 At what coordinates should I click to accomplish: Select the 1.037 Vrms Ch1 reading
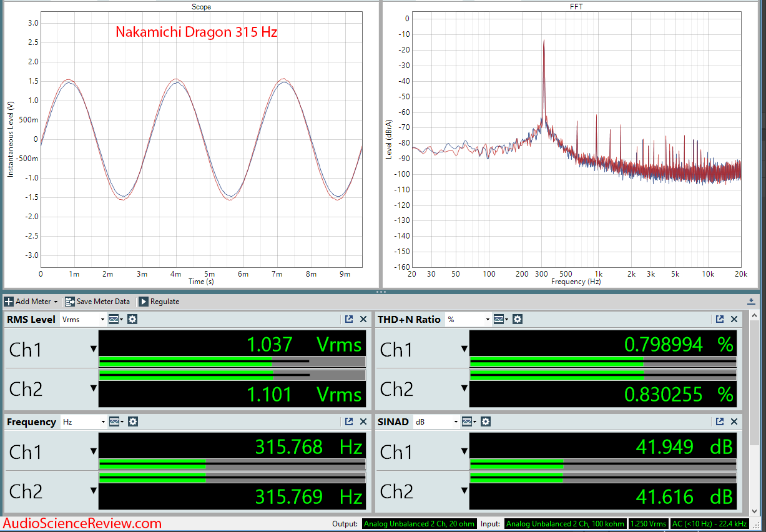[305, 344]
